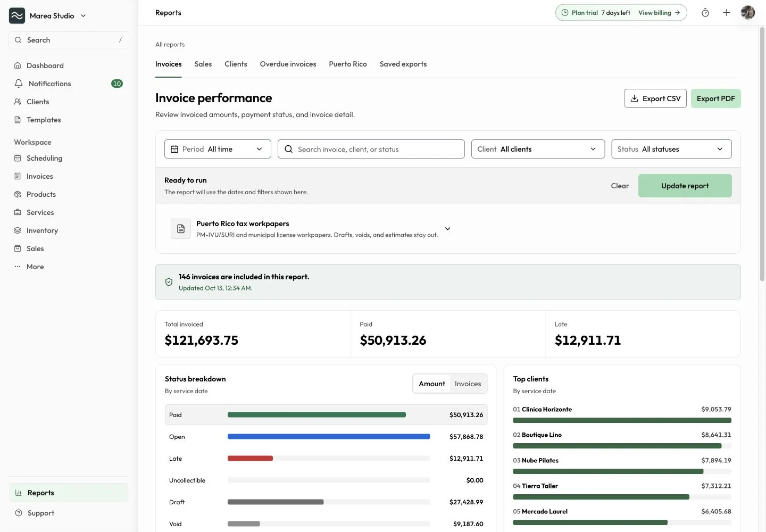Open Services in the sidebar
The height and width of the screenshot is (532, 766).
coord(69,212)
